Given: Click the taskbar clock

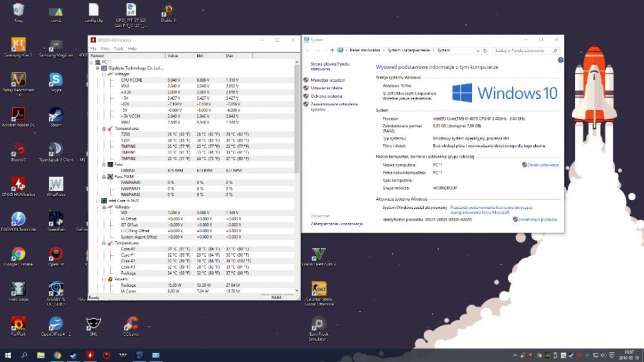Looking at the screenshot, I should pyautogui.click(x=629, y=355).
